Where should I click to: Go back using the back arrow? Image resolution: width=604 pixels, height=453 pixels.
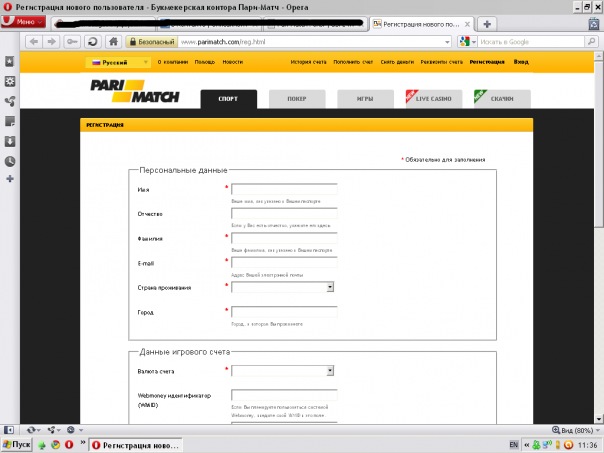point(34,42)
